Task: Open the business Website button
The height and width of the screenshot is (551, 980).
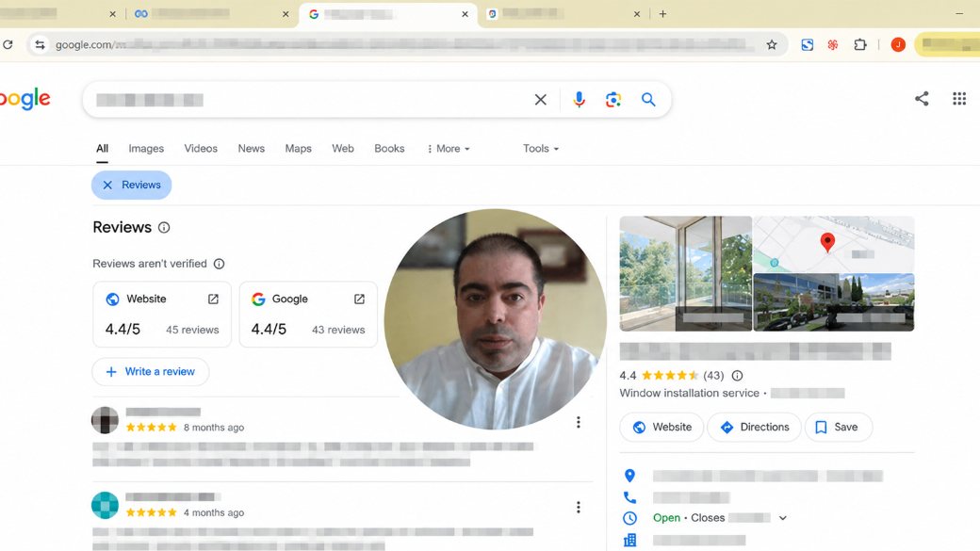Action: (661, 428)
